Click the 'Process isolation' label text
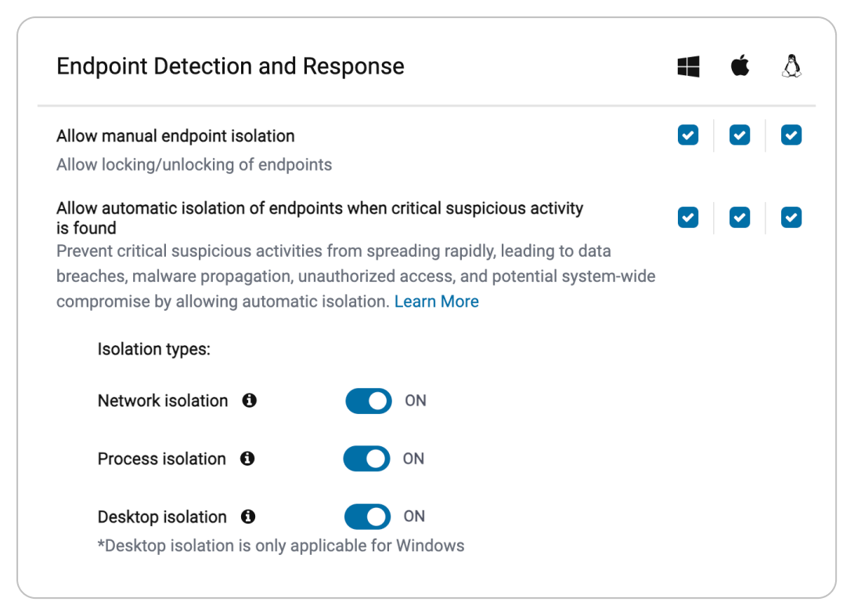 [x=162, y=459]
